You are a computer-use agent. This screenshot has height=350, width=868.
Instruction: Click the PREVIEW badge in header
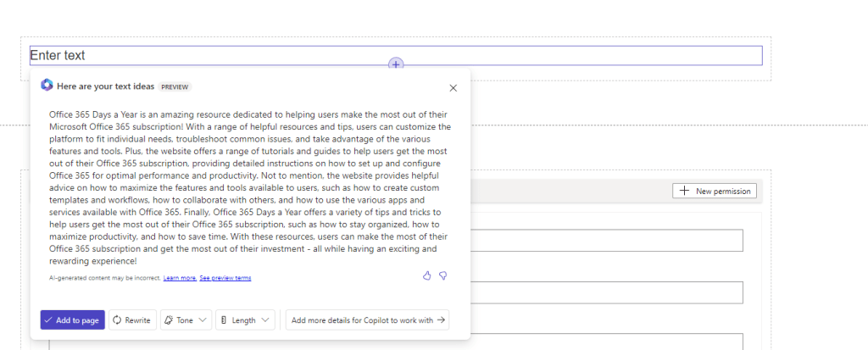coord(175,86)
